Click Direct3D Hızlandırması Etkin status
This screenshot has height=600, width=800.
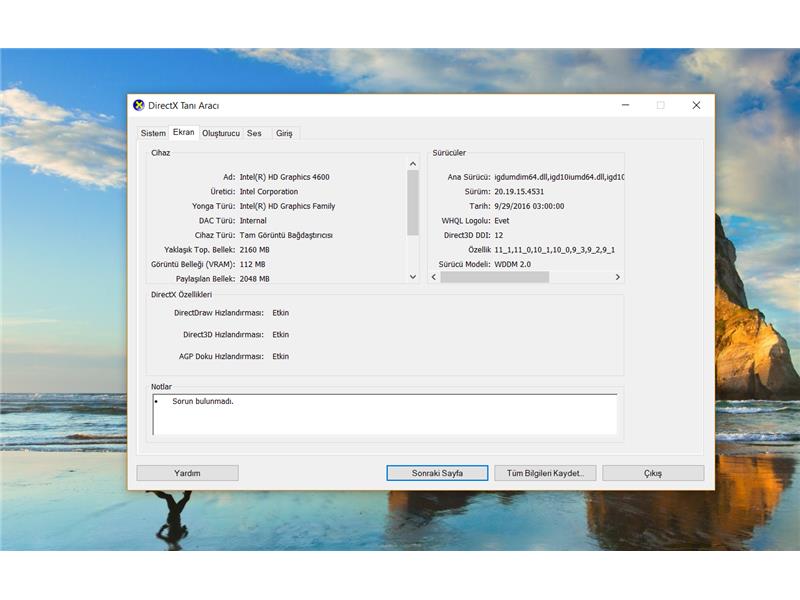[x=281, y=335]
